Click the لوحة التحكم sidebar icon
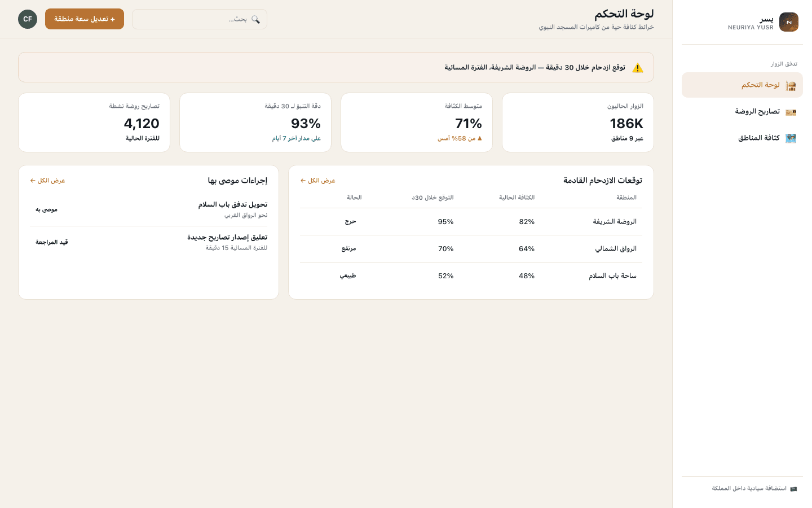The height and width of the screenshot is (508, 812). tap(791, 85)
